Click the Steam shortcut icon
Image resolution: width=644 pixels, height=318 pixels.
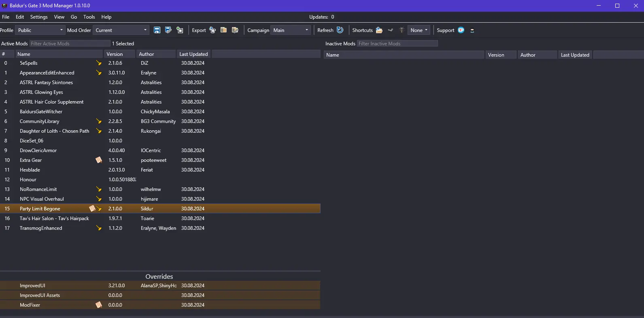391,30
